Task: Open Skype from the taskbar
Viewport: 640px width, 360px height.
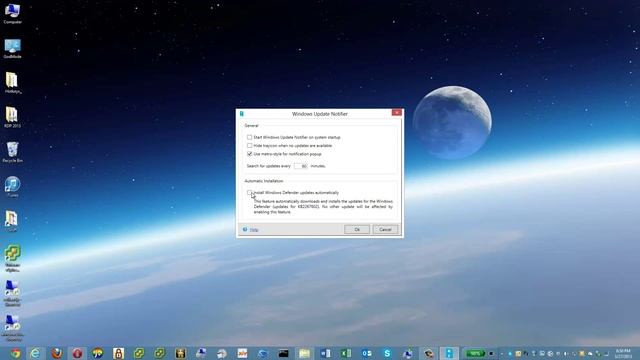Action: point(387,353)
